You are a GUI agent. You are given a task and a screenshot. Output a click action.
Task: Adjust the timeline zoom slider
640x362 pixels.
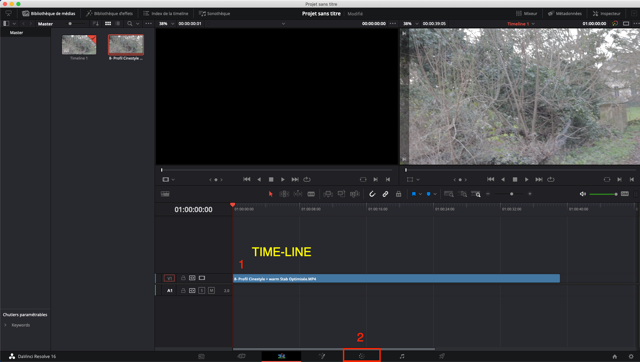pos(511,194)
